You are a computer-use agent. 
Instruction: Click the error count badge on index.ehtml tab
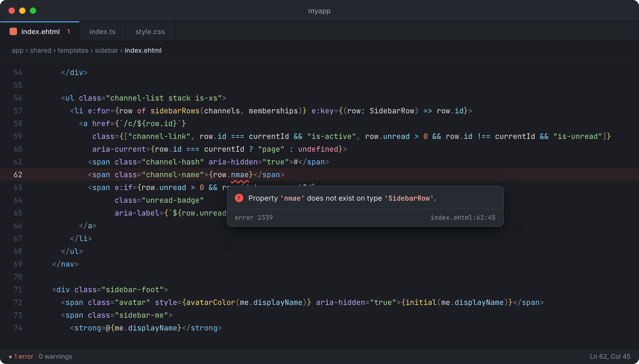coord(69,31)
